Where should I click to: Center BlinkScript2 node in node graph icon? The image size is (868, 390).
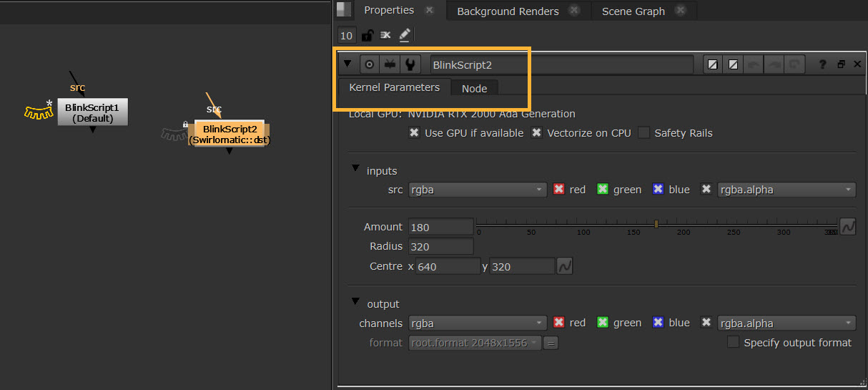coord(370,64)
